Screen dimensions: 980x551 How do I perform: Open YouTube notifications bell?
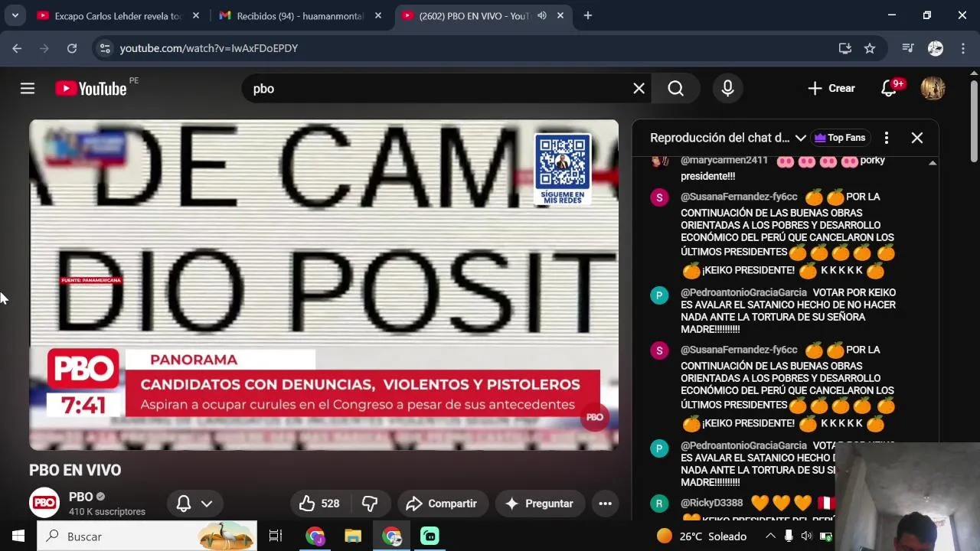(889, 89)
